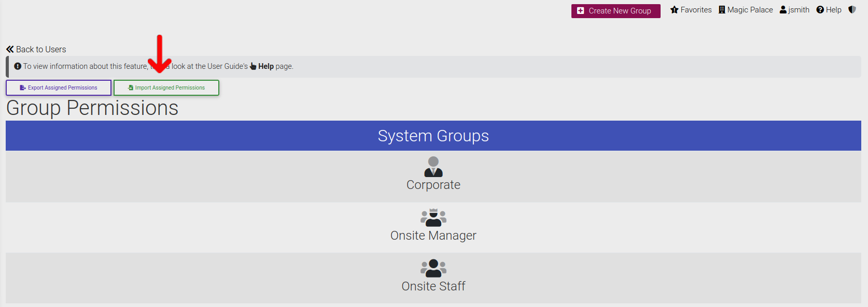The height and width of the screenshot is (307, 868).
Task: Click Import Assigned Permissions button
Action: pyautogui.click(x=166, y=87)
